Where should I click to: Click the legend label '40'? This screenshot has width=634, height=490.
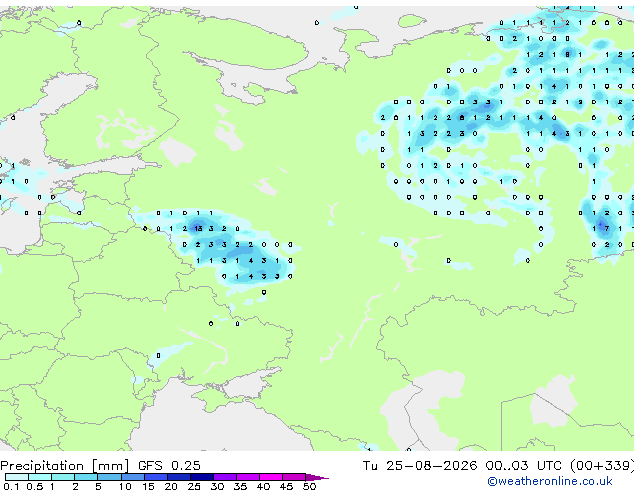263,486
